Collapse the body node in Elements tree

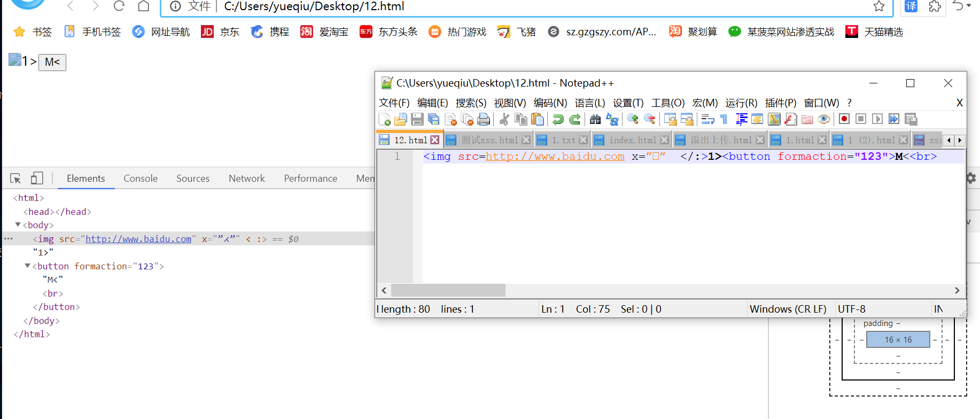pyautogui.click(x=18, y=225)
